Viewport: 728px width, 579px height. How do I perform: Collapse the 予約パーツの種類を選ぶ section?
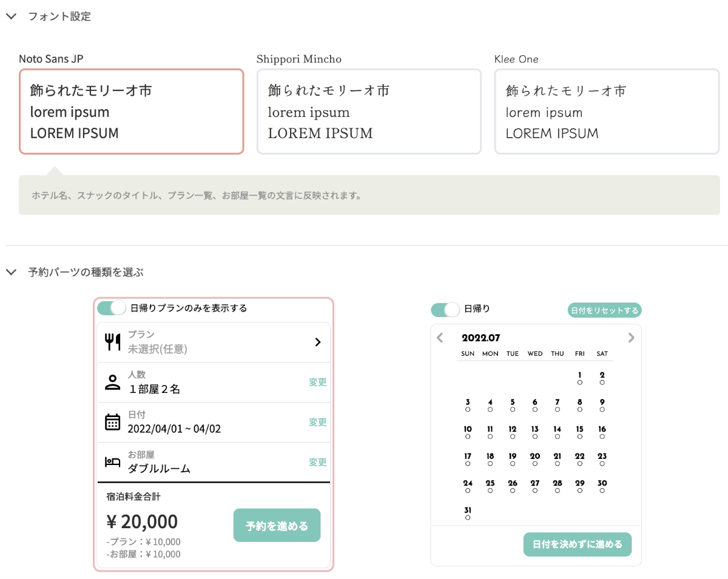(11, 273)
